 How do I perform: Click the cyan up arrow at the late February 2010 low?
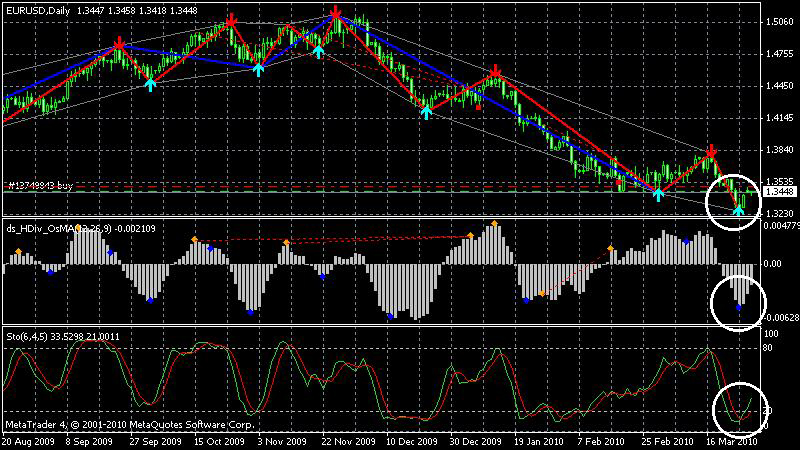(659, 194)
